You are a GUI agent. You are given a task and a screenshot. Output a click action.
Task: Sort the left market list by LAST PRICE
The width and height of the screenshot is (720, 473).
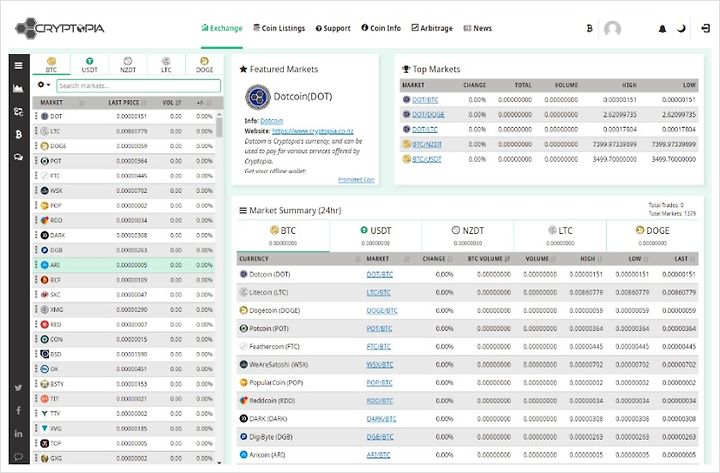tap(127, 102)
